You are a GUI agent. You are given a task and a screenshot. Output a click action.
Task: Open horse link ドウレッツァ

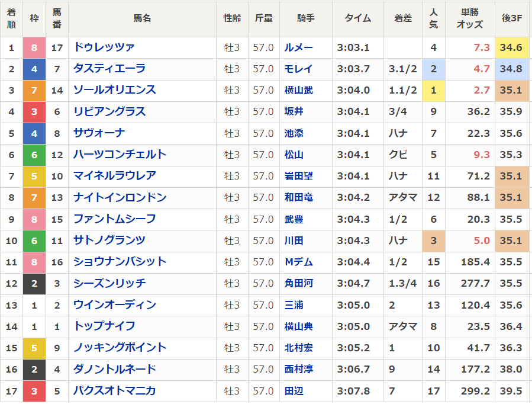coord(104,47)
